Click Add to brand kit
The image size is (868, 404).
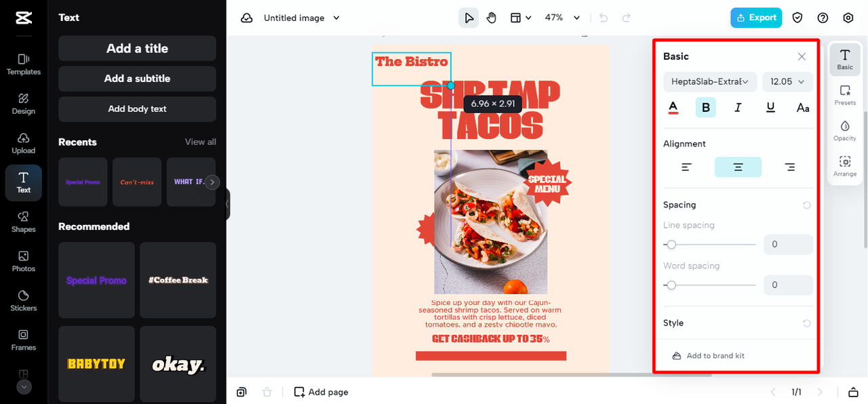coord(709,356)
